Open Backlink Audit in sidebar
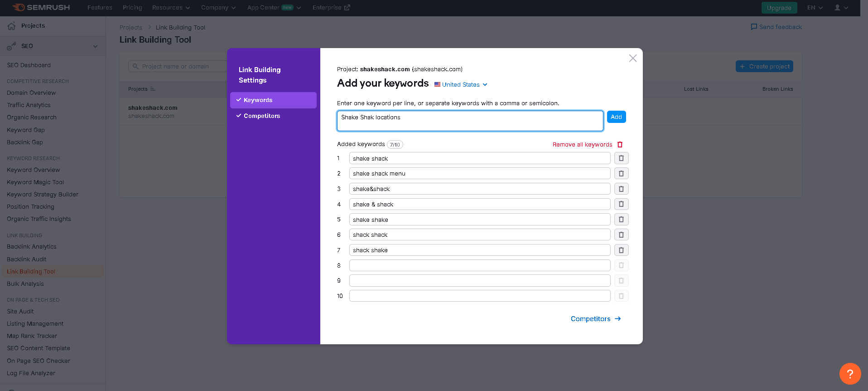Image resolution: width=868 pixels, height=391 pixels. (27, 259)
